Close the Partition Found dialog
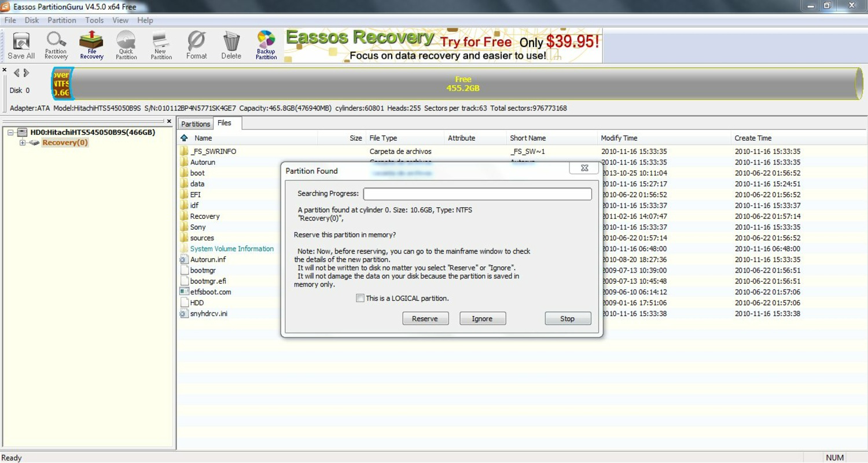Screen dimensions: 868x463 (584, 168)
